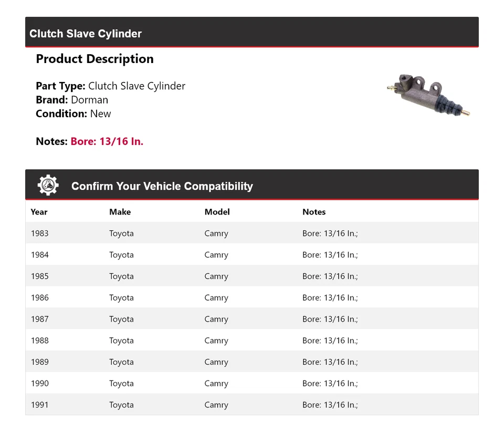Image resolution: width=504 pixels, height=432 pixels.
Task: Click Toyota in the 1989 row
Action: pos(121,362)
